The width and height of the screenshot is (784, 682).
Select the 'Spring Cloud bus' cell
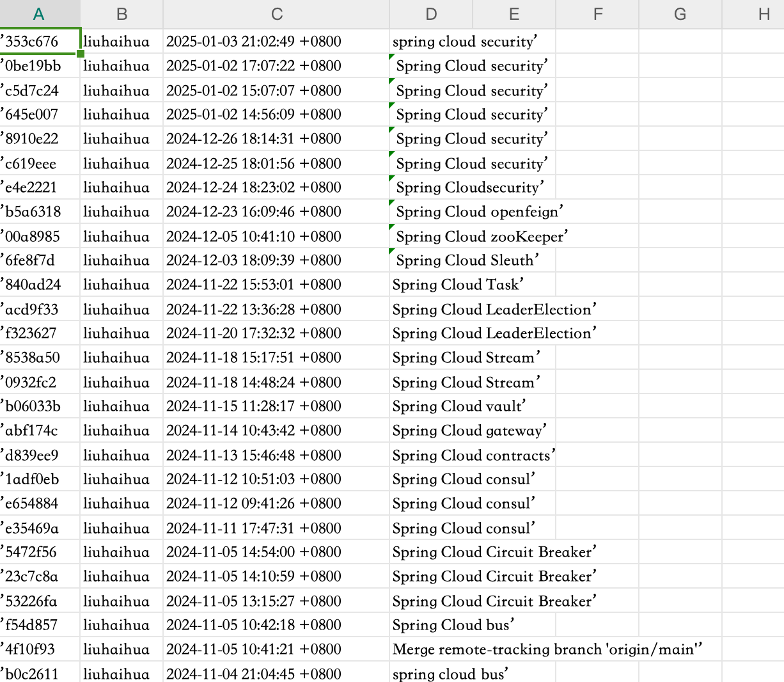[x=431, y=625]
